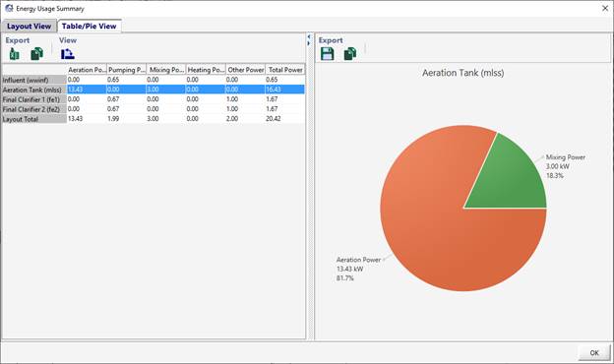Confirm with the OK button
This screenshot has height=364, width=614.
[594, 352]
